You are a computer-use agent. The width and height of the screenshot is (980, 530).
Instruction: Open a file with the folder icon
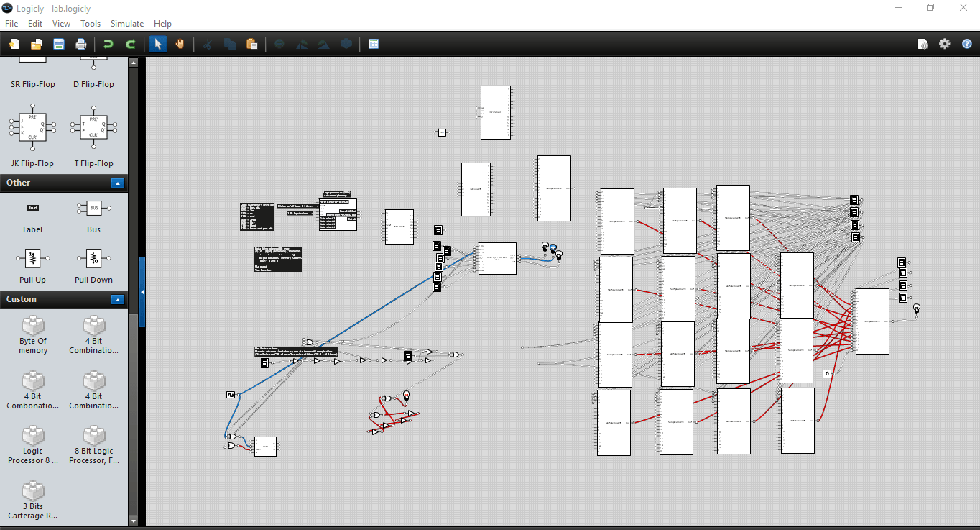point(35,44)
